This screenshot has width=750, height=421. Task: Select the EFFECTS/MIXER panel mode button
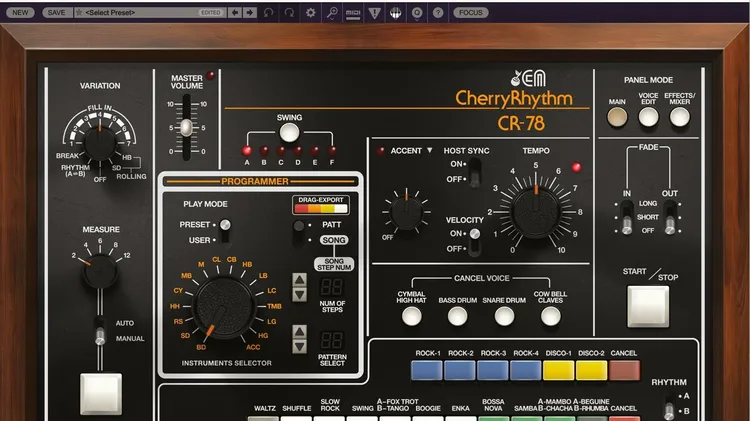679,117
